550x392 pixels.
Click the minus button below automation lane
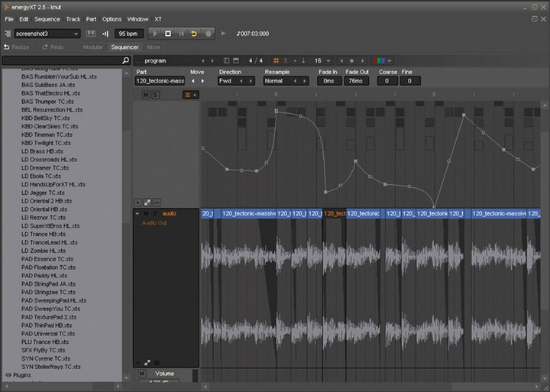(157, 202)
